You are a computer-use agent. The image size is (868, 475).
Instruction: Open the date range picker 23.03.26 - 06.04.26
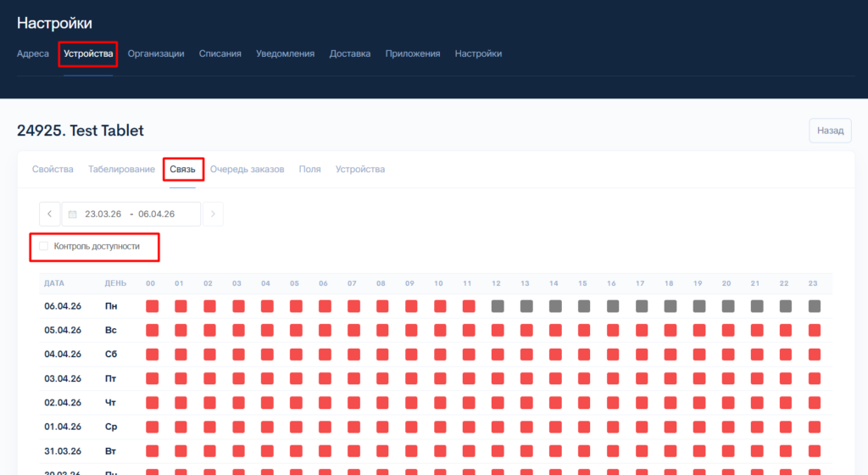click(x=130, y=215)
